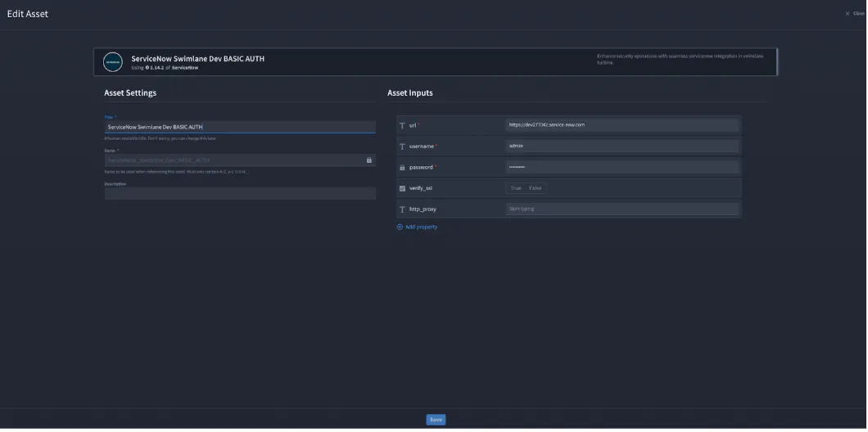Click the url input field
The height and width of the screenshot is (432, 868).
tap(622, 125)
